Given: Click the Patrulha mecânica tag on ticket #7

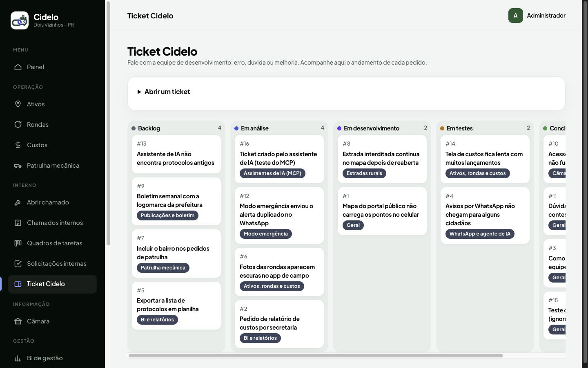Looking at the screenshot, I should [163, 268].
